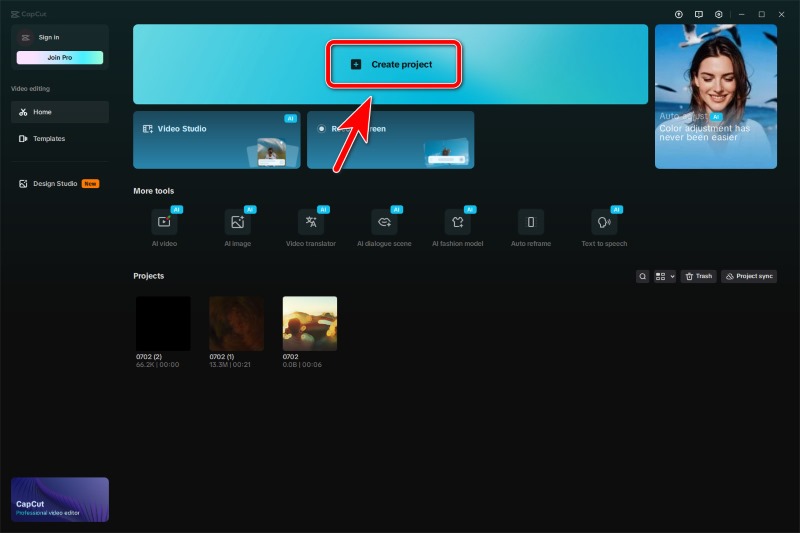Viewport: 800px width, 533px height.
Task: Click the Video Studio film icon
Action: pos(147,129)
